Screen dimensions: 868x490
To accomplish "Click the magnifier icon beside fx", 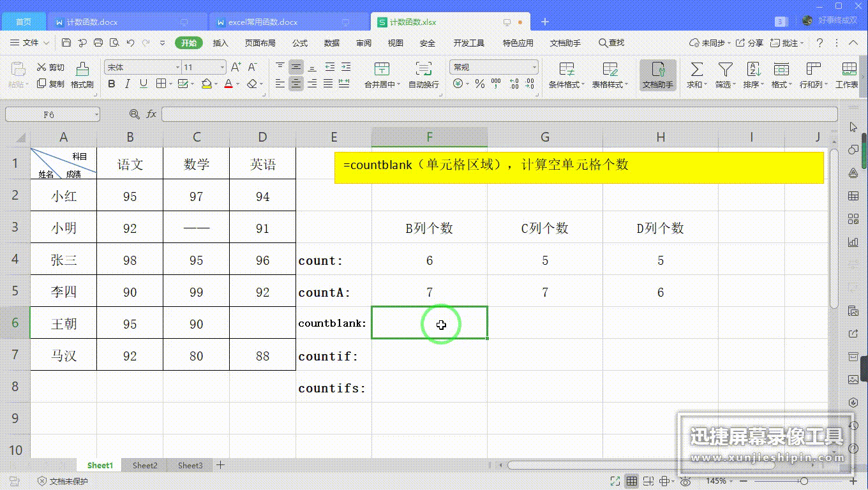I will [x=134, y=114].
